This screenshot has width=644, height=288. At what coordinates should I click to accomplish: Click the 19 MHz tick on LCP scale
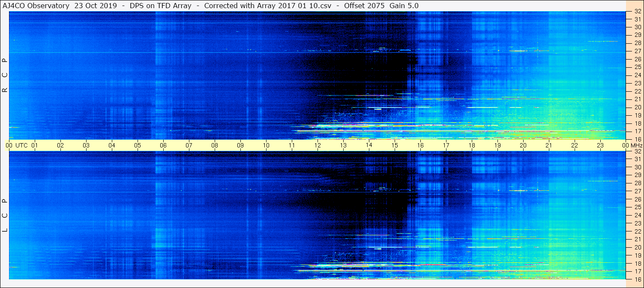(x=638, y=255)
